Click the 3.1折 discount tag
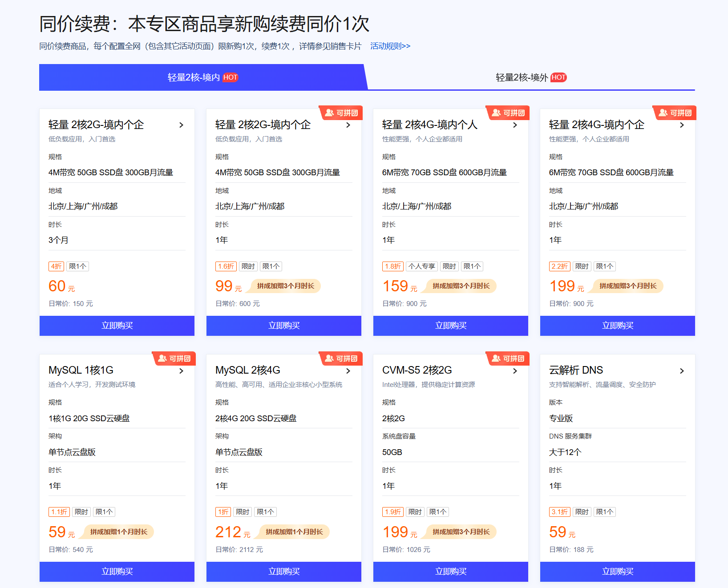The height and width of the screenshot is (588, 728). click(560, 512)
